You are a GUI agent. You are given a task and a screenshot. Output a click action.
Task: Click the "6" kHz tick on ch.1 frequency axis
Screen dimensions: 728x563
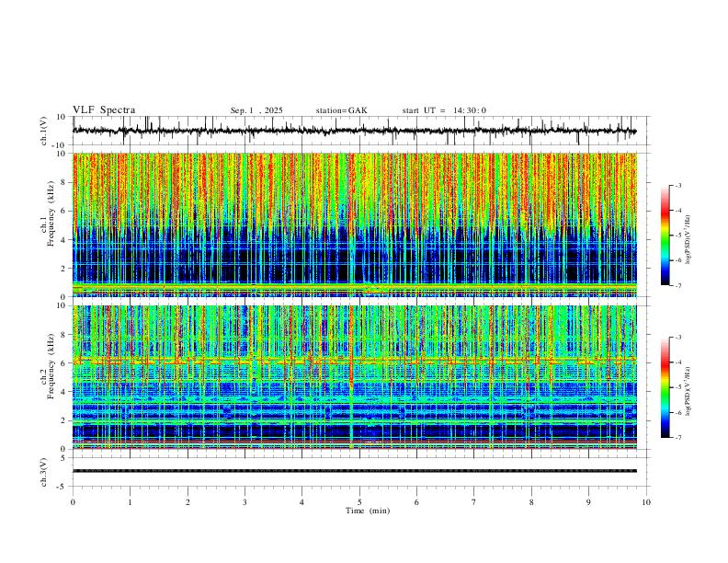(x=63, y=211)
